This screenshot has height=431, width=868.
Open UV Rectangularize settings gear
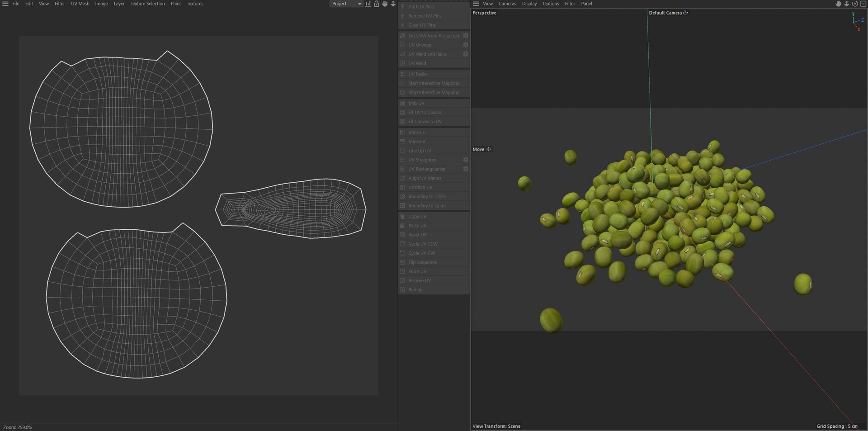465,169
